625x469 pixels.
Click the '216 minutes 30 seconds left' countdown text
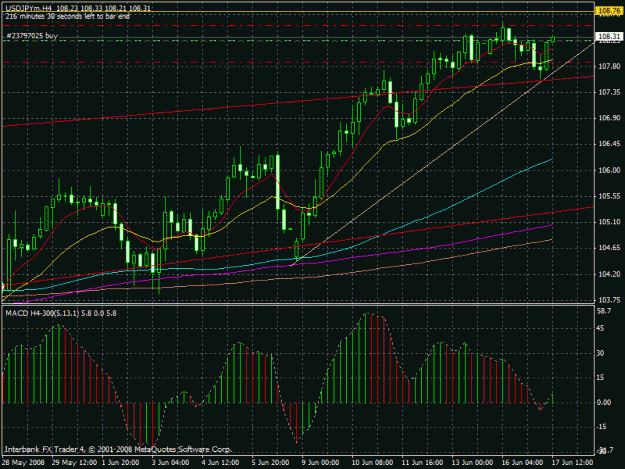pyautogui.click(x=67, y=16)
